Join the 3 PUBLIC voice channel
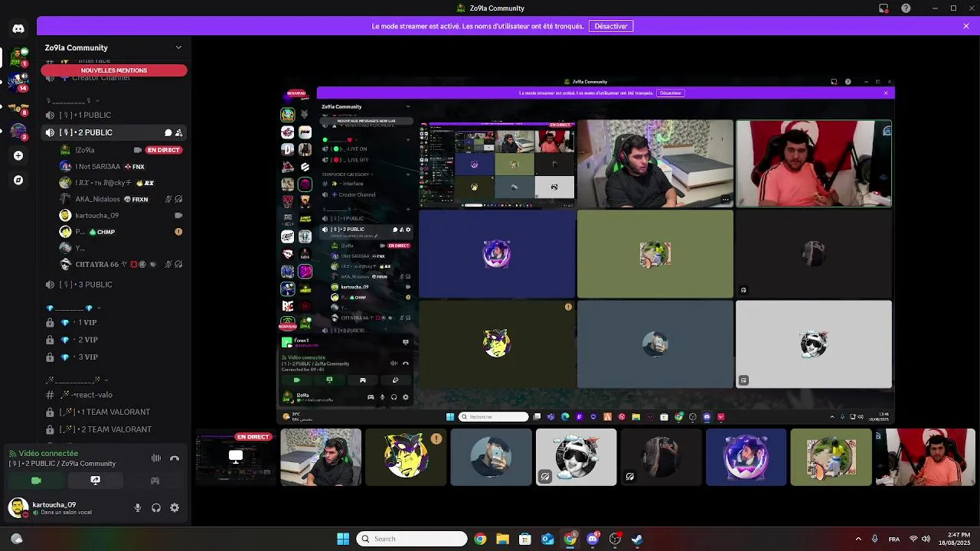Screen dimensions: 980x551 tap(115, 285)
